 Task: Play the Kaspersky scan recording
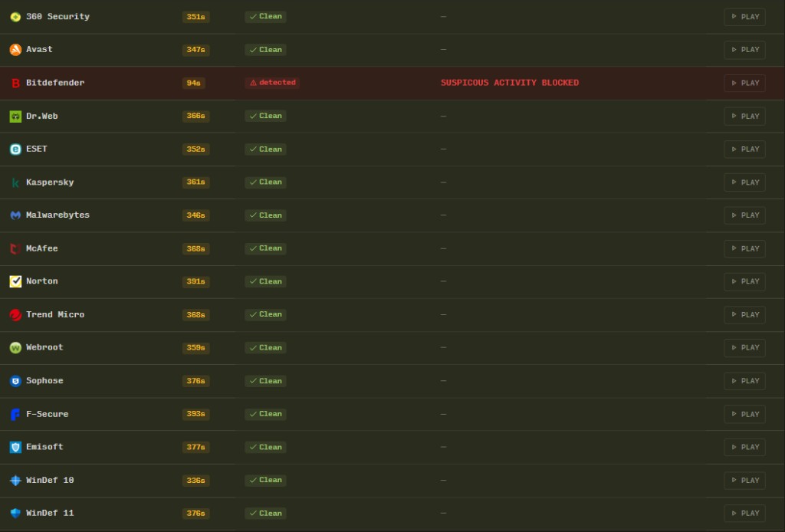pyautogui.click(x=744, y=182)
